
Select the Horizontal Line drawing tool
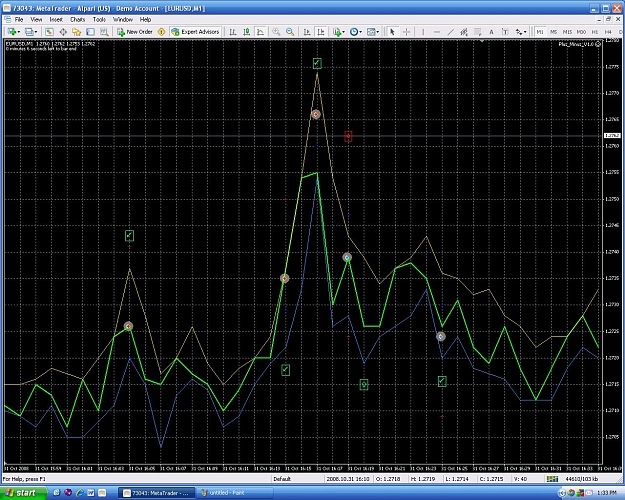(x=437, y=32)
